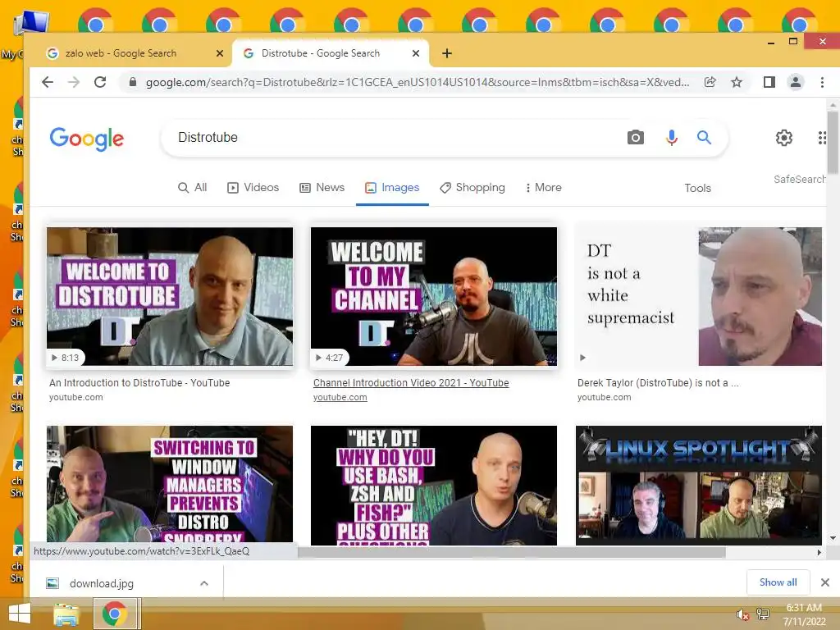840x630 pixels.
Task: Switch to News results
Action: click(x=322, y=188)
